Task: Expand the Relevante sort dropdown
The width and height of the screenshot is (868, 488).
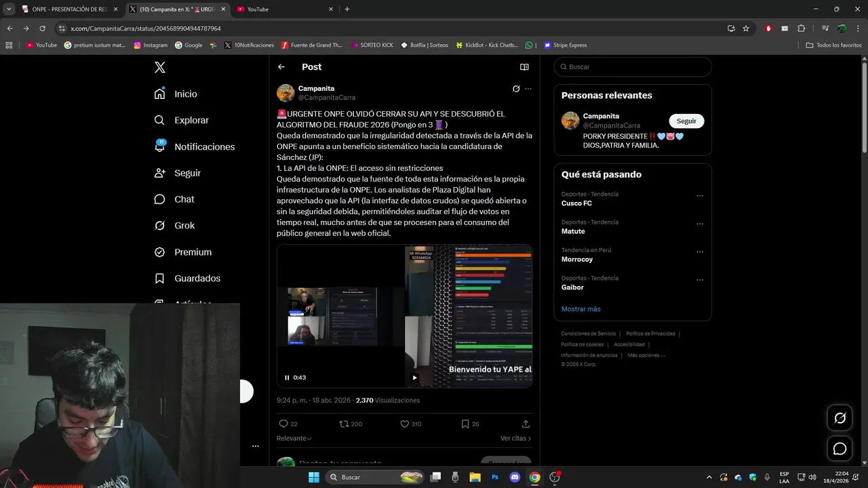Action: (294, 439)
